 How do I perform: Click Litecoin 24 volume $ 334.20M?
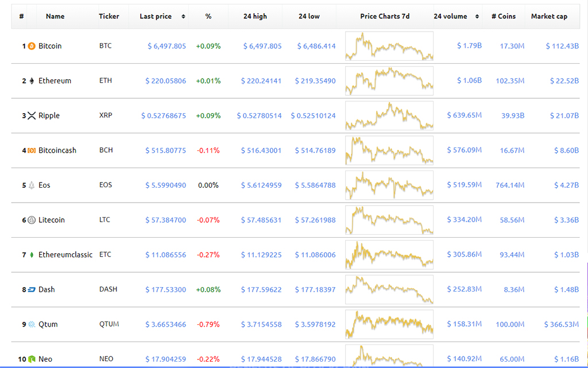(464, 220)
